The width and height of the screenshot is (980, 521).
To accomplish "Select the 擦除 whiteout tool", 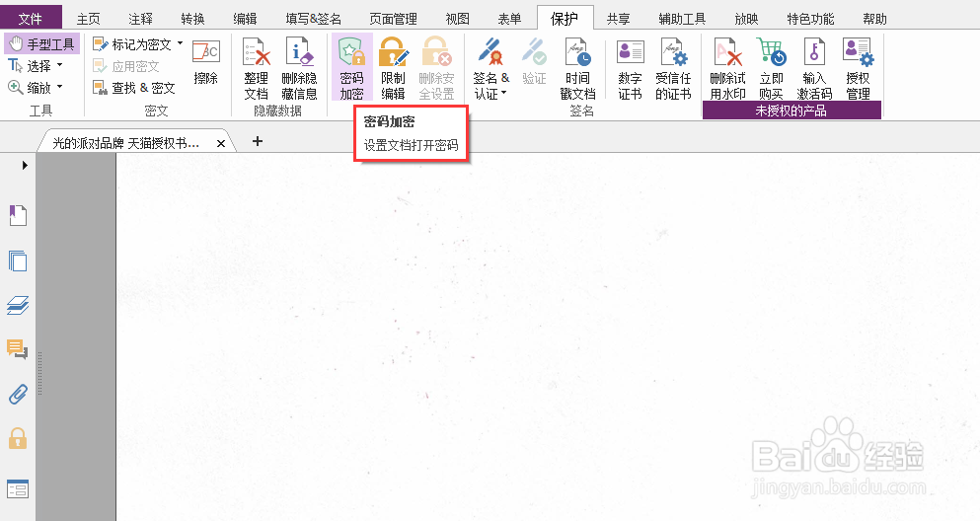I will (205, 62).
